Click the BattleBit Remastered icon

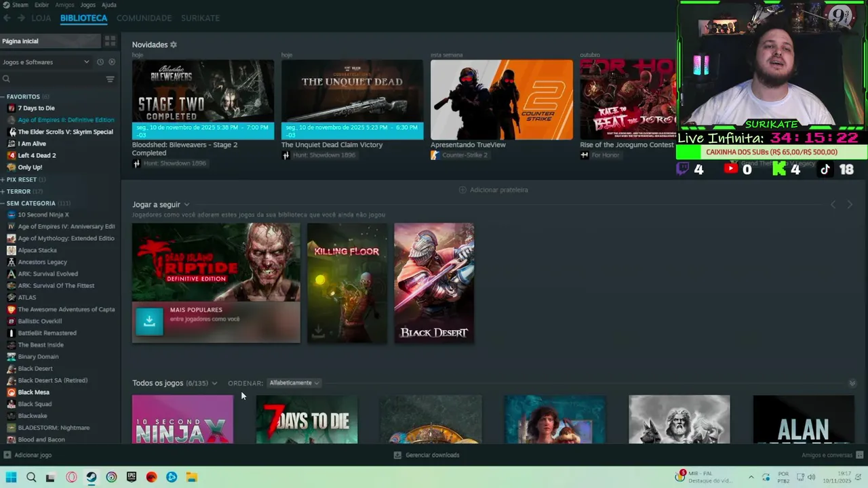coord(11,333)
